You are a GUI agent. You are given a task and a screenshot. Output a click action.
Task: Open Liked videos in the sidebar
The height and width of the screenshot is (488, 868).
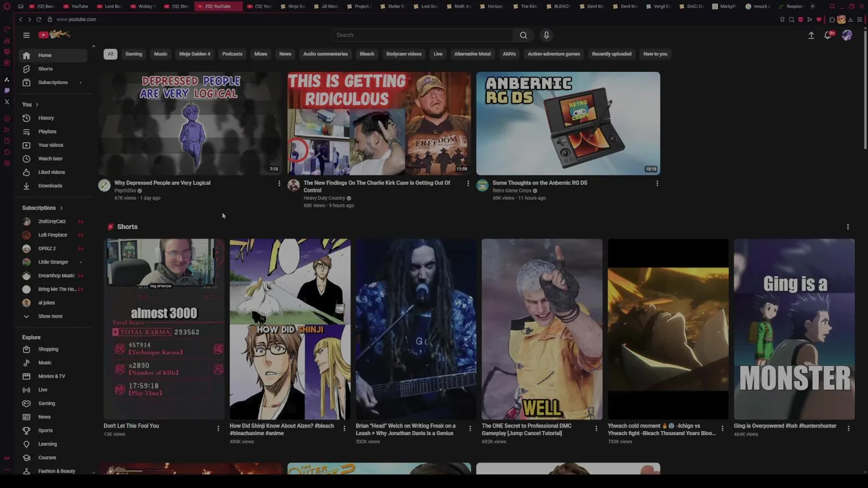click(x=53, y=172)
